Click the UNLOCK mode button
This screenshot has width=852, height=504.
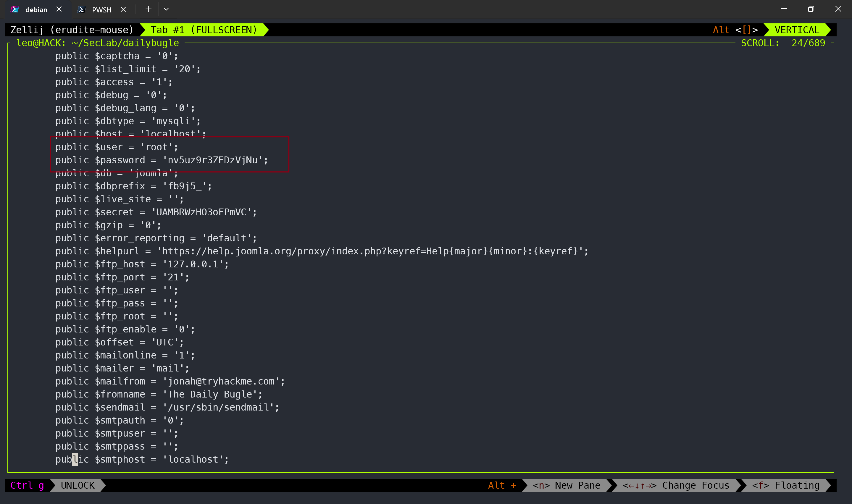[x=78, y=485]
